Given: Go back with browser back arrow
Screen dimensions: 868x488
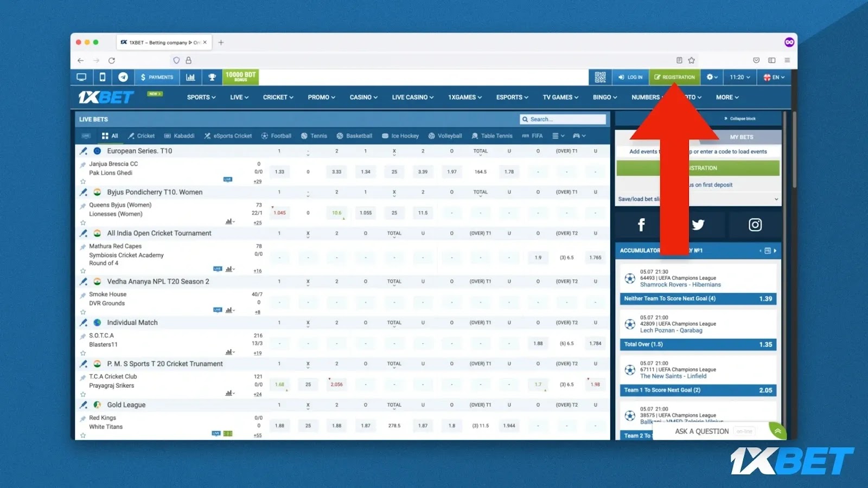Looking at the screenshot, I should click(x=80, y=60).
